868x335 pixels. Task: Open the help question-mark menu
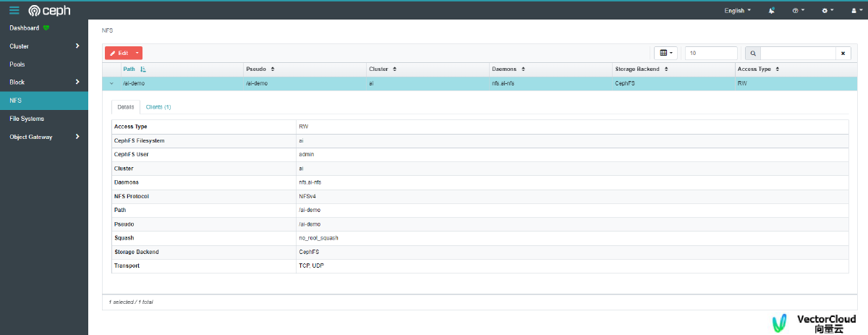pyautogui.click(x=799, y=10)
